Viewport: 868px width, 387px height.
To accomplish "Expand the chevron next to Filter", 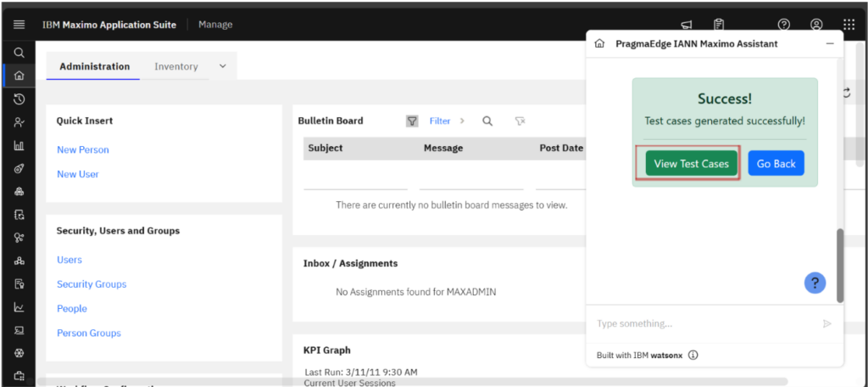I will point(462,121).
